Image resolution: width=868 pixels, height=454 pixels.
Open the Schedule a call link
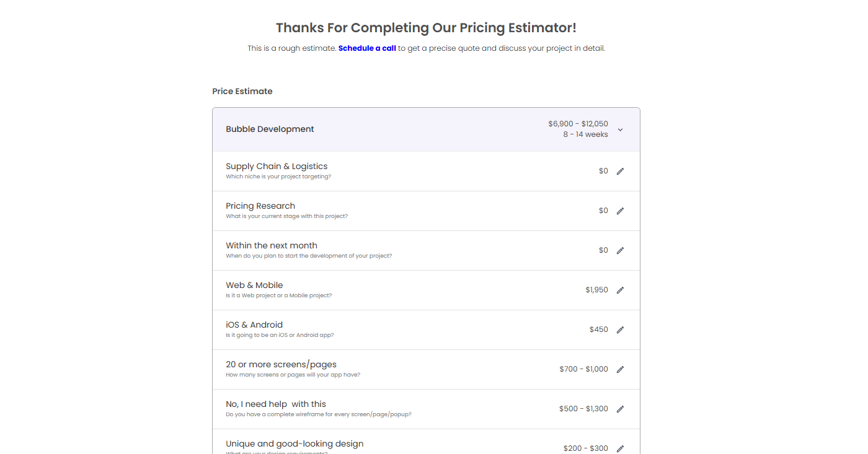click(367, 48)
